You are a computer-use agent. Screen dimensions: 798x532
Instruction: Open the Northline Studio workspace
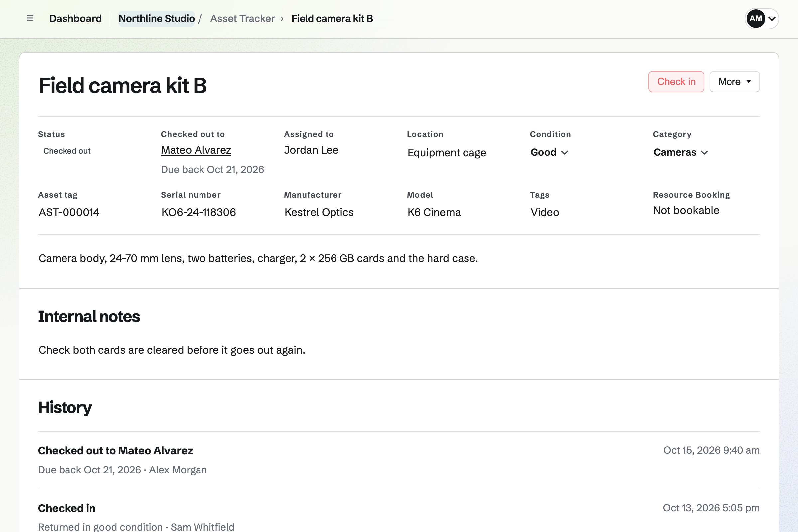156,19
